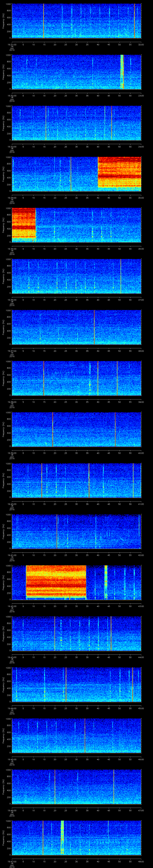The width and height of the screenshot is (153, 868).
Task: Click the '19:40:00' start time label
Action: tap(12, 504)
